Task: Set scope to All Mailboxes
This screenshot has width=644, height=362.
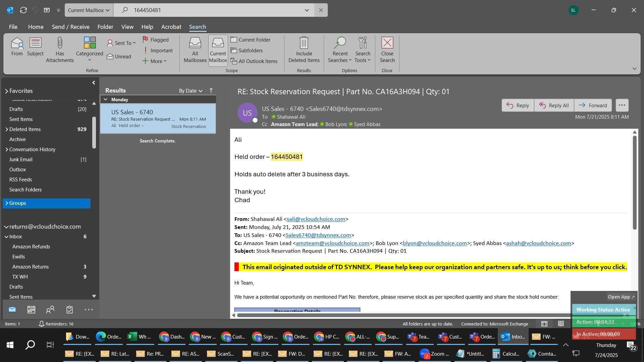Action: click(195, 50)
